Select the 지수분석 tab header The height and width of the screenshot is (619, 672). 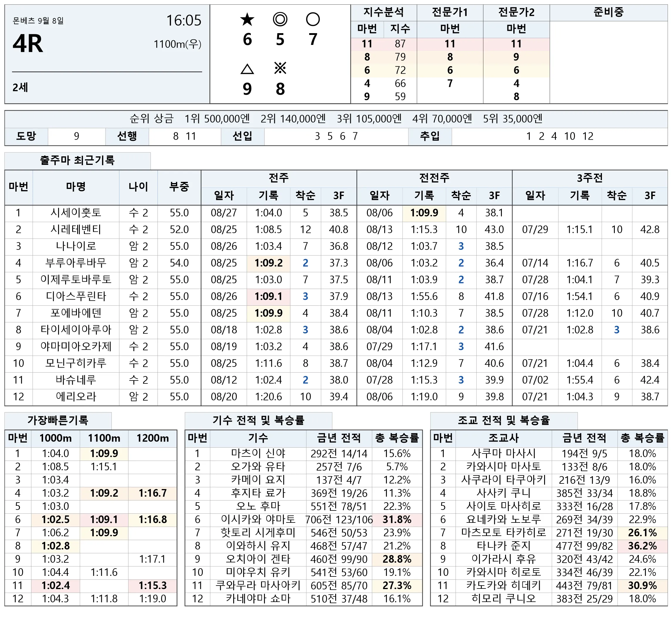[383, 12]
